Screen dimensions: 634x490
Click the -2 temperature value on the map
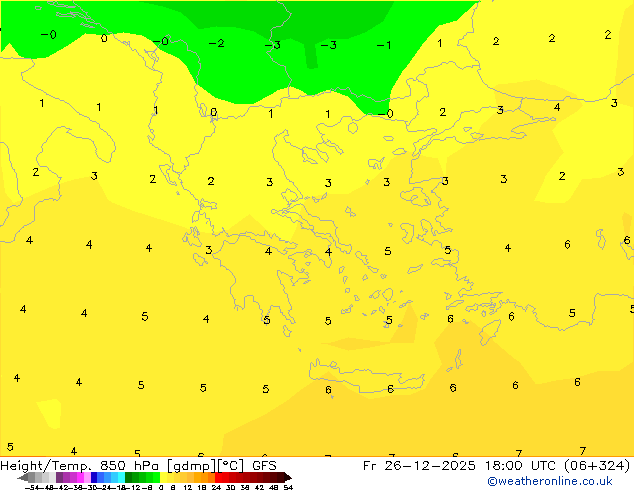pyautogui.click(x=217, y=43)
